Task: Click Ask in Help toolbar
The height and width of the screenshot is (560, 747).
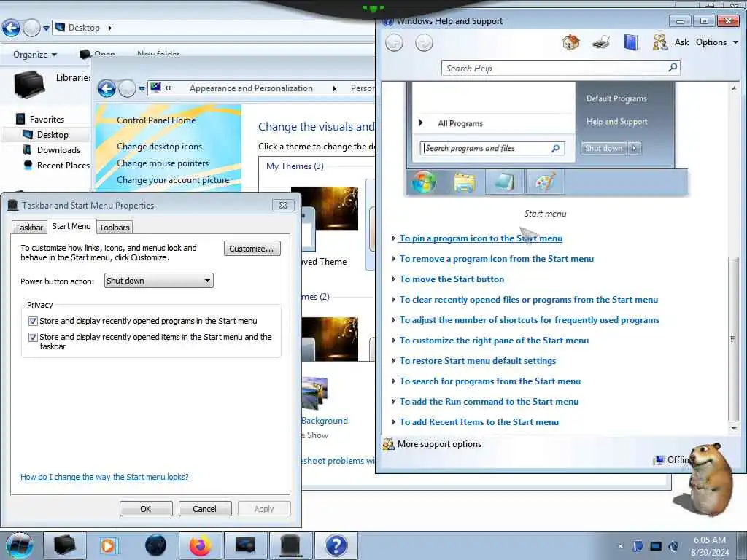Action: [x=681, y=42]
